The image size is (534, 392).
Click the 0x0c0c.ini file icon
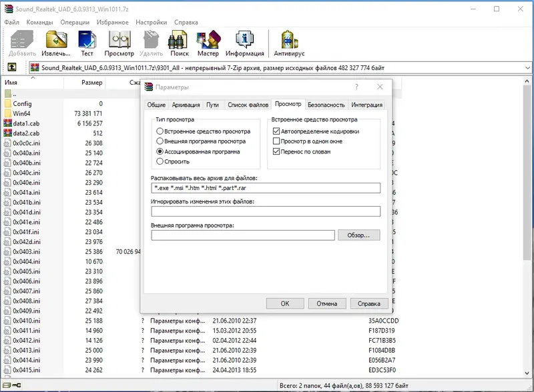point(7,143)
